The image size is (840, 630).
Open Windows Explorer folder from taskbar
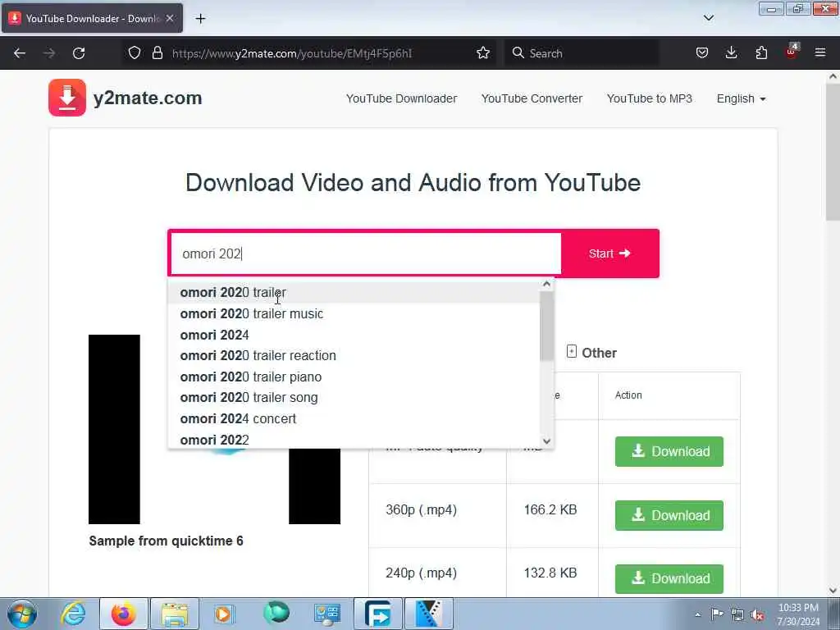click(x=174, y=614)
